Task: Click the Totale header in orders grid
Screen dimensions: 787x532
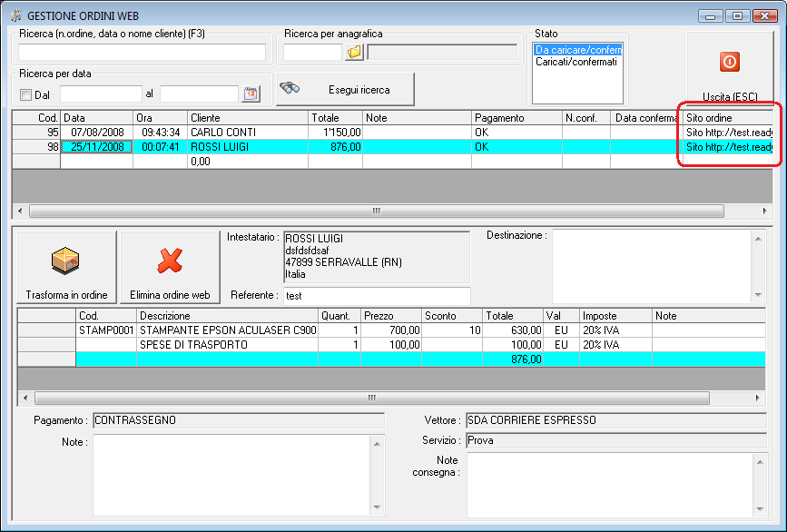Action: coord(335,118)
